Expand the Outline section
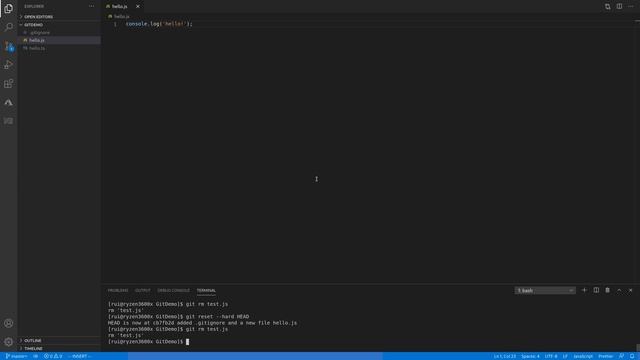The image size is (640, 360). click(x=59, y=340)
